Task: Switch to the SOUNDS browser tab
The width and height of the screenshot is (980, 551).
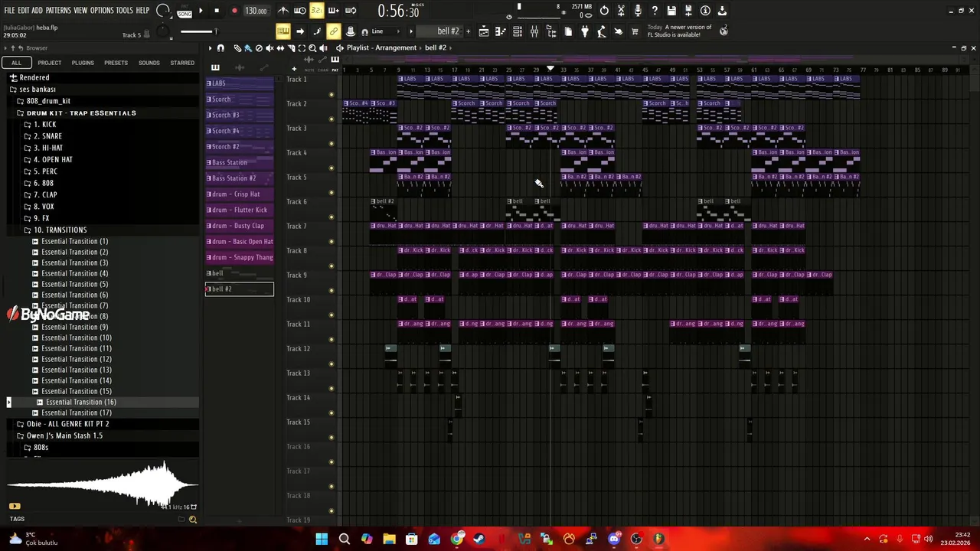Action: (149, 63)
